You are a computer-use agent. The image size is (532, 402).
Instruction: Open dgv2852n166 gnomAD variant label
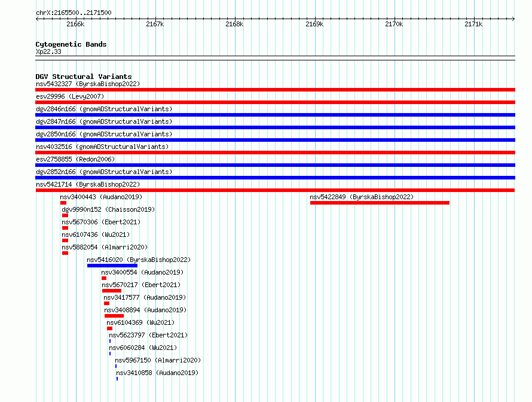tap(104, 172)
